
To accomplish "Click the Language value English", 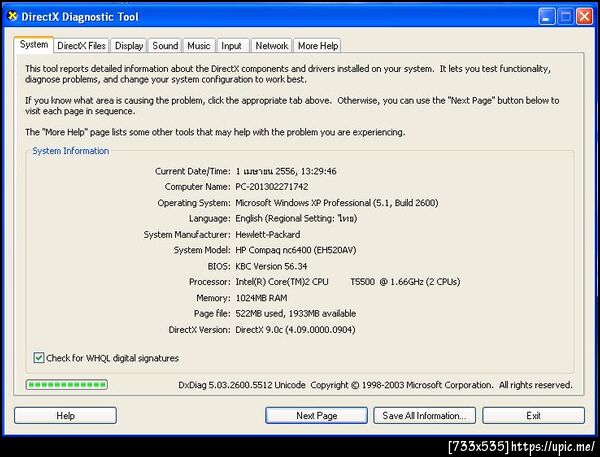I will pyautogui.click(x=296, y=219).
